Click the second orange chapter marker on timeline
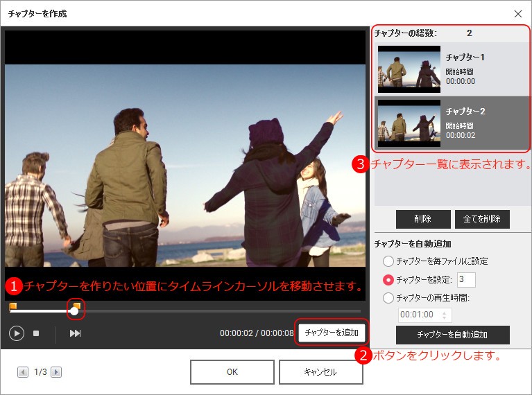Screen dimensions: 532x395 click(x=77, y=305)
